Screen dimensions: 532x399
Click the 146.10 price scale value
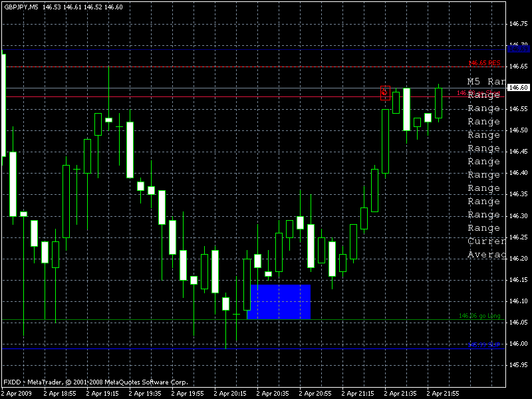point(519,301)
